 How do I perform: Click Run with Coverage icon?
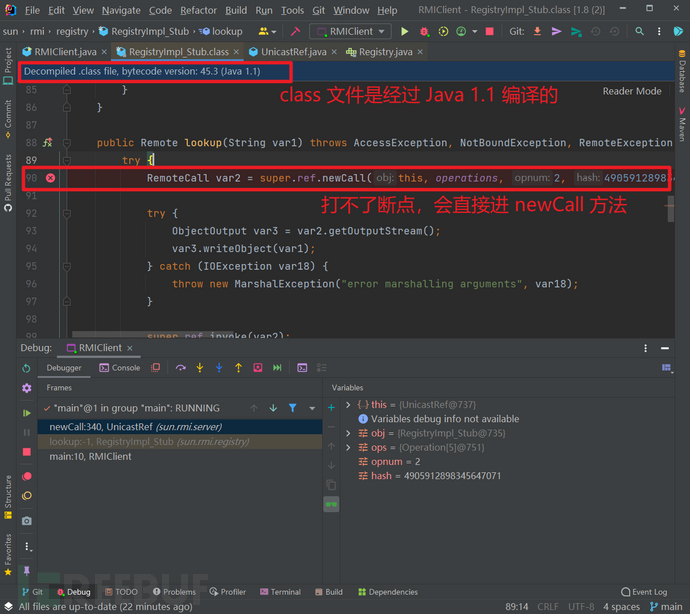point(443,31)
